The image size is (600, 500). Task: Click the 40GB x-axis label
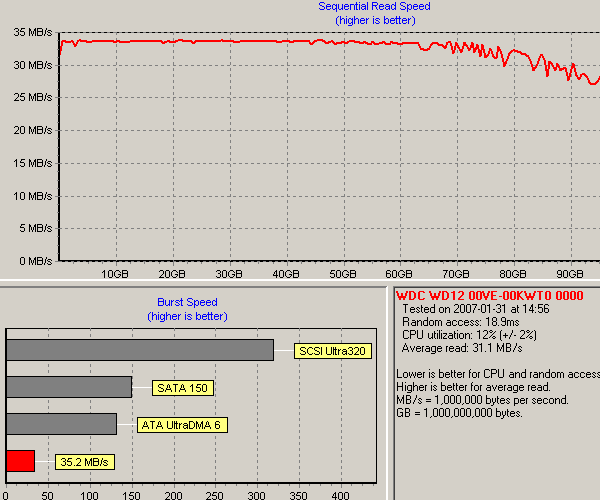(x=286, y=274)
